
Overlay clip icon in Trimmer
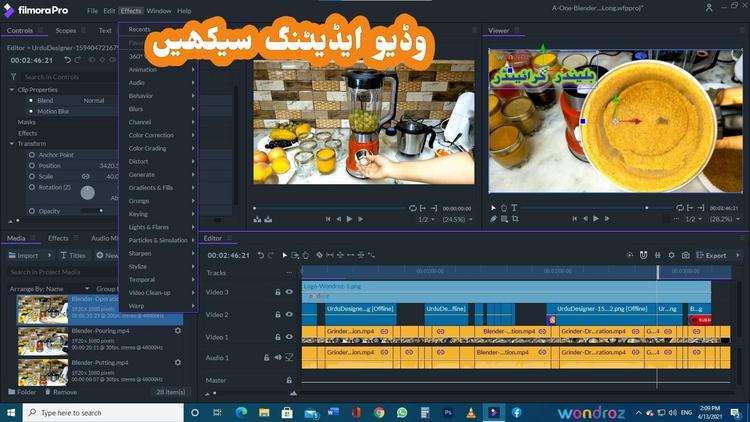[268, 219]
